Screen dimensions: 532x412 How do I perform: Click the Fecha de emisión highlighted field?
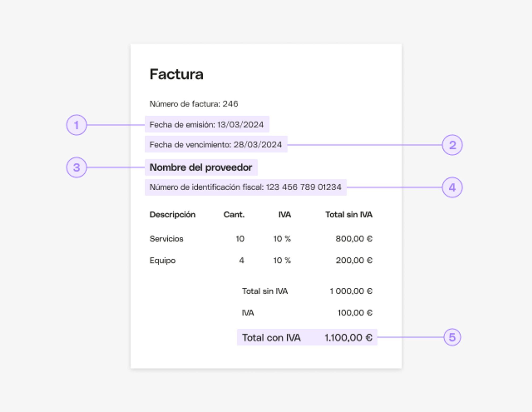(x=207, y=124)
